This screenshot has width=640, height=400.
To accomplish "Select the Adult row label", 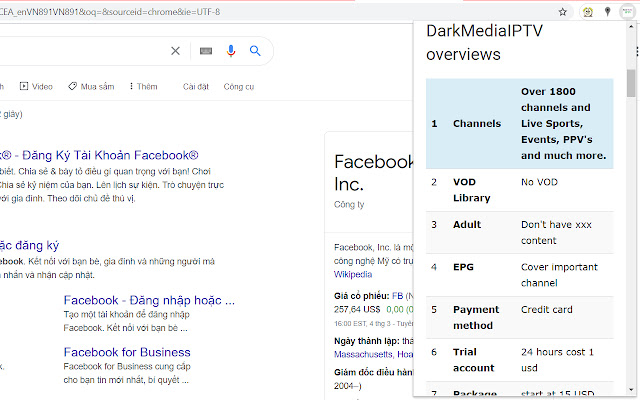I will point(467,224).
